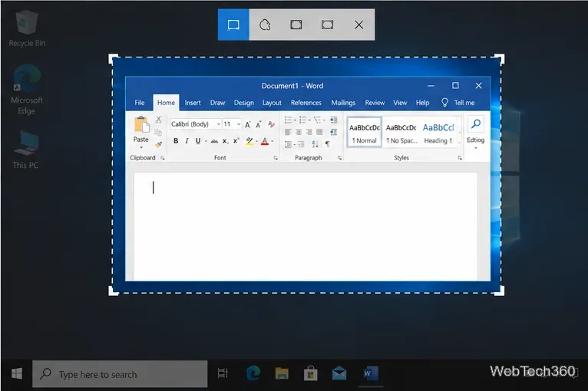The height and width of the screenshot is (391, 588).
Task: Pick the Window Snip mode
Action: (x=296, y=25)
